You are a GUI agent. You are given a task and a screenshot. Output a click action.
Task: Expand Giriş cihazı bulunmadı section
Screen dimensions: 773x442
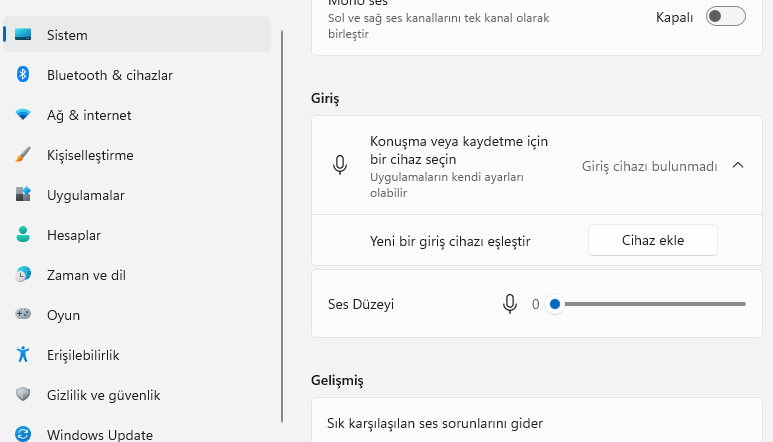649,167
